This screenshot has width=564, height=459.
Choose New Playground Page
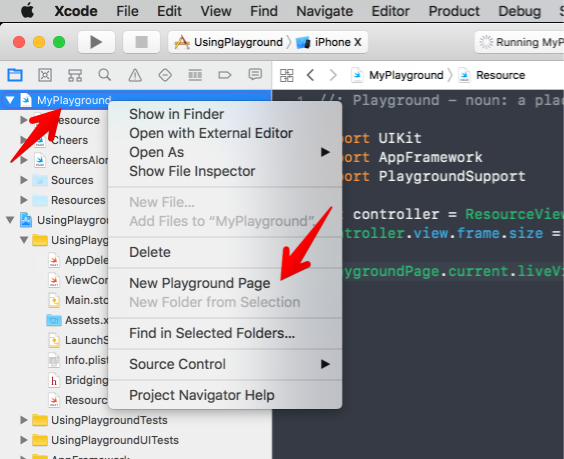(225, 283)
